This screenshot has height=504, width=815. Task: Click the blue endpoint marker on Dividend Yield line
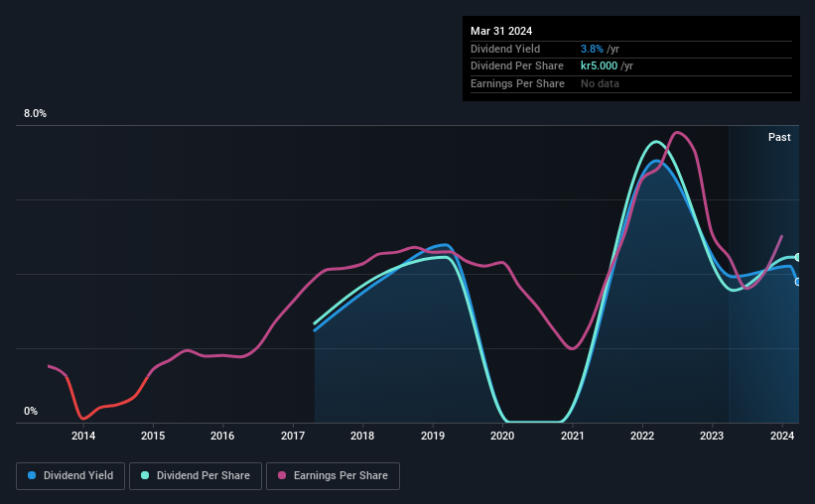[x=798, y=282]
